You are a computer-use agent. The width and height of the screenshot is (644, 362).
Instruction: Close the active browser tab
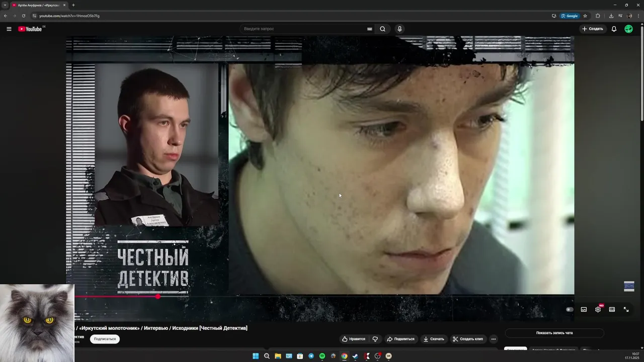64,5
